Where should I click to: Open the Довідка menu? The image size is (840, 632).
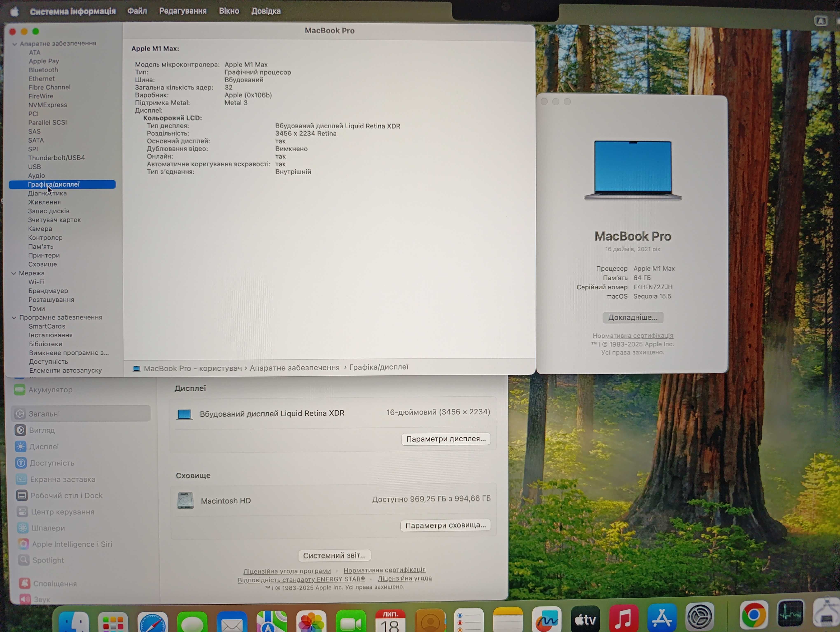(x=266, y=11)
